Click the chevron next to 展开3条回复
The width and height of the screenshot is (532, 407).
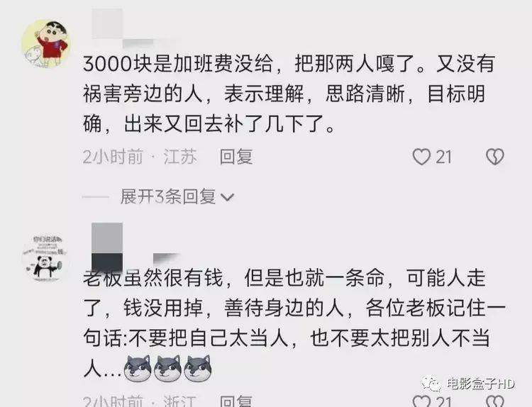pos(227,197)
